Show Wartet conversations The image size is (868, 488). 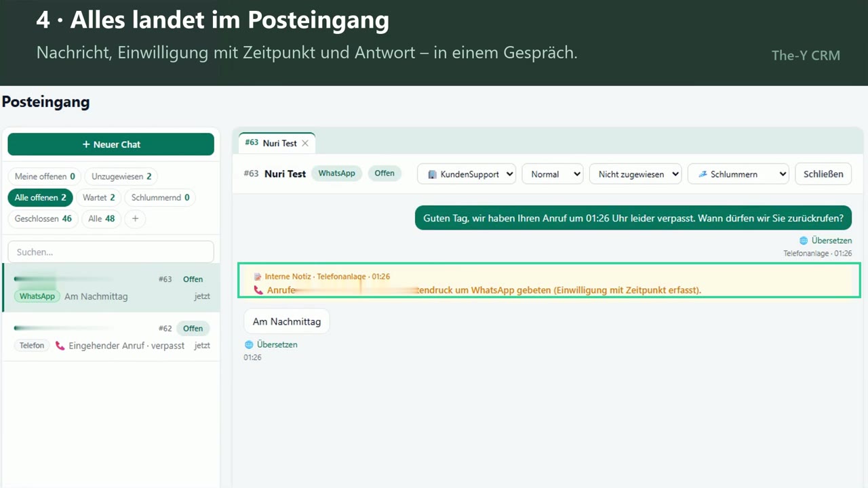pyautogui.click(x=98, y=197)
